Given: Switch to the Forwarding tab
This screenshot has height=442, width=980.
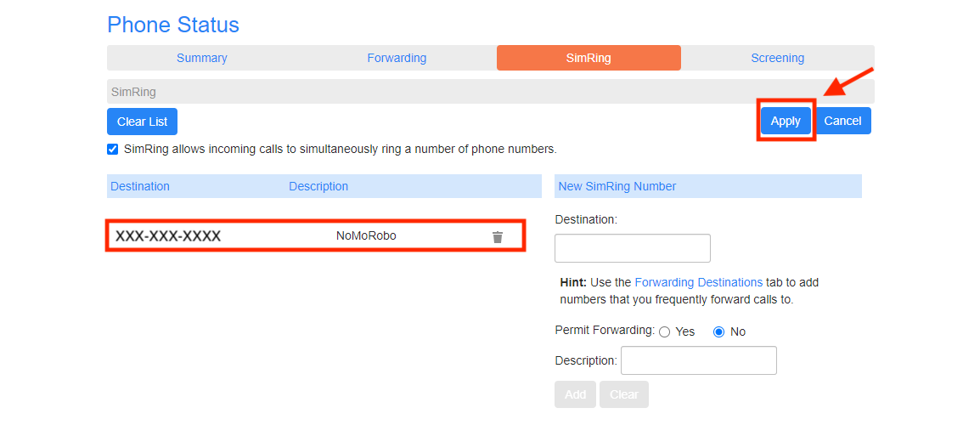Looking at the screenshot, I should (x=397, y=58).
